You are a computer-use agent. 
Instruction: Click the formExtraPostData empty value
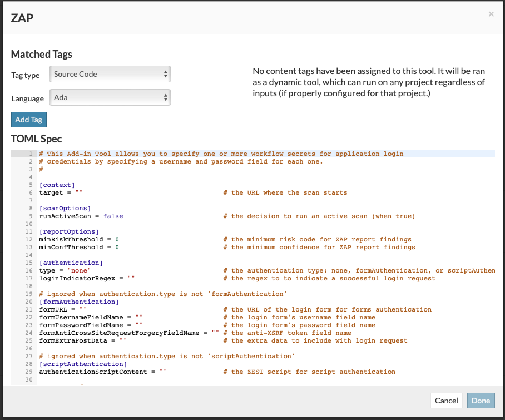tap(123, 340)
